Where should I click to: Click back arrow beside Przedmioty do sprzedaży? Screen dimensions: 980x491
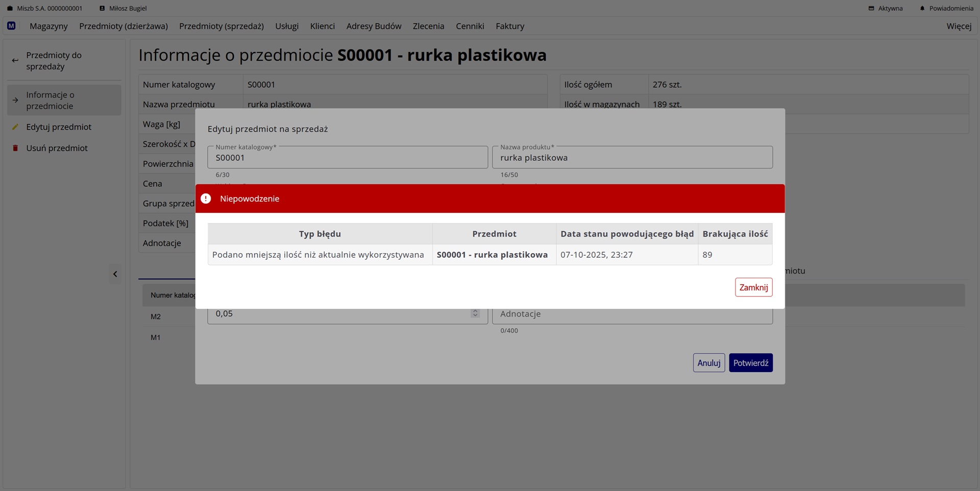pos(14,60)
